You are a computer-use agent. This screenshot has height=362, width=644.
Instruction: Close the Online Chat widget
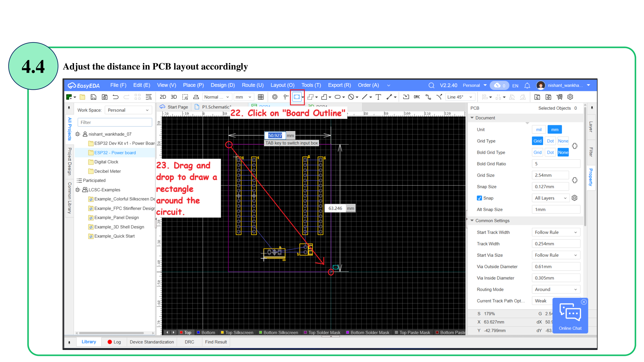pyautogui.click(x=584, y=302)
